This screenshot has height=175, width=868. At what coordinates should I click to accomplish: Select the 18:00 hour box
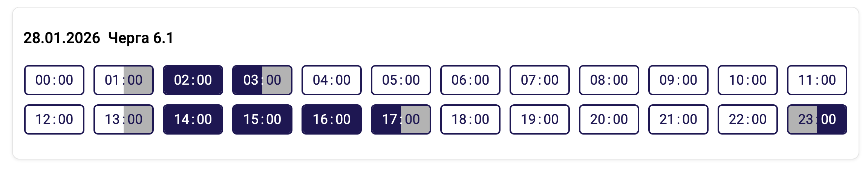(470, 119)
